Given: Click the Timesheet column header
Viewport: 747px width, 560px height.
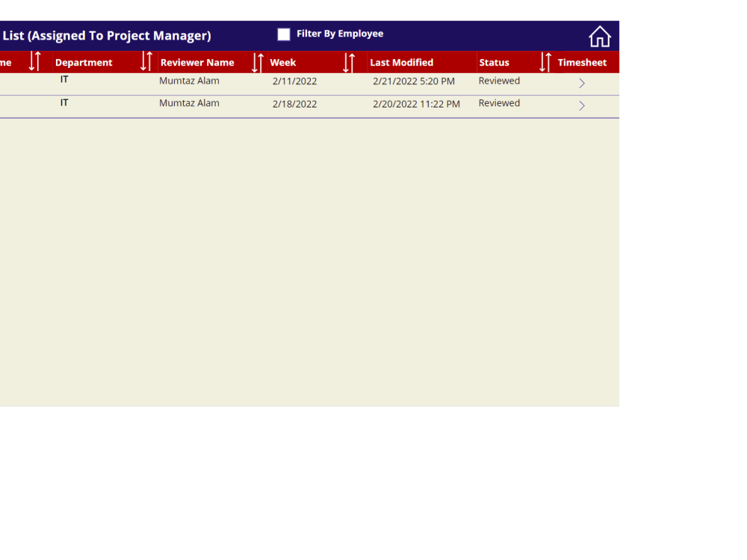Looking at the screenshot, I should [x=583, y=62].
